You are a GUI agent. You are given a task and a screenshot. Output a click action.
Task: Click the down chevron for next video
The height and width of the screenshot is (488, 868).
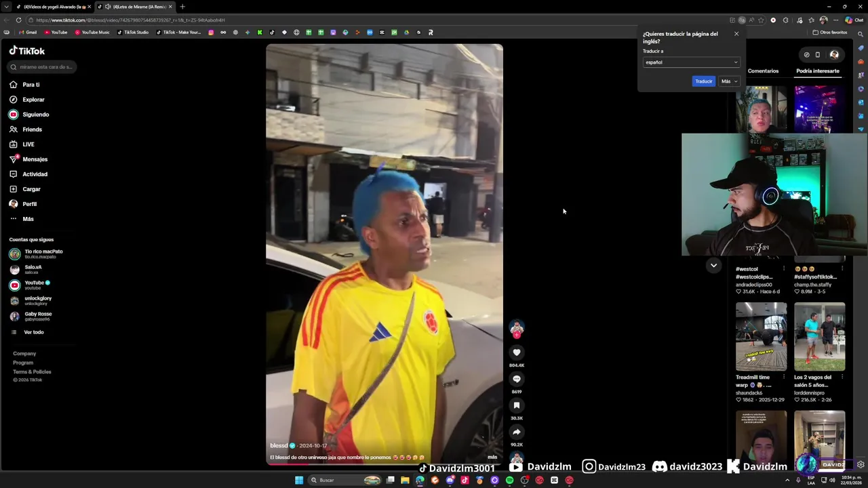[713, 266]
